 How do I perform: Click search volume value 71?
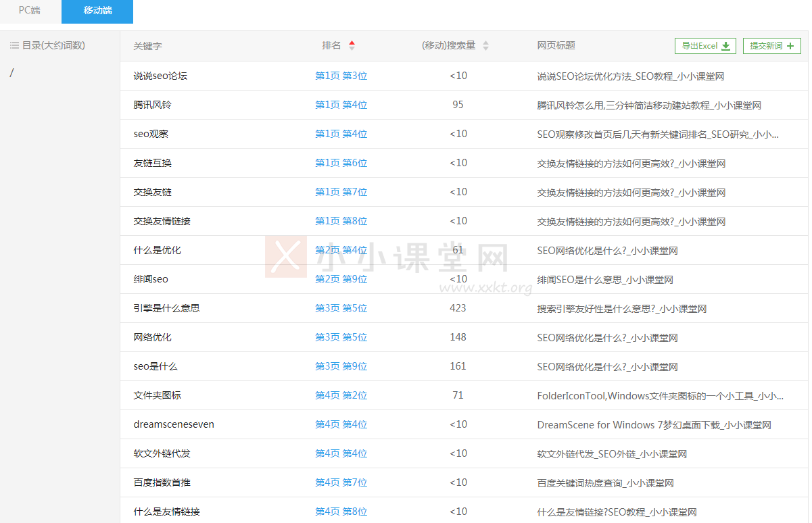(458, 396)
